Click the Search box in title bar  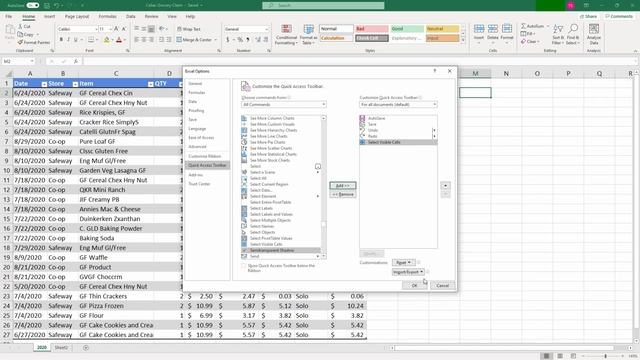323,5
